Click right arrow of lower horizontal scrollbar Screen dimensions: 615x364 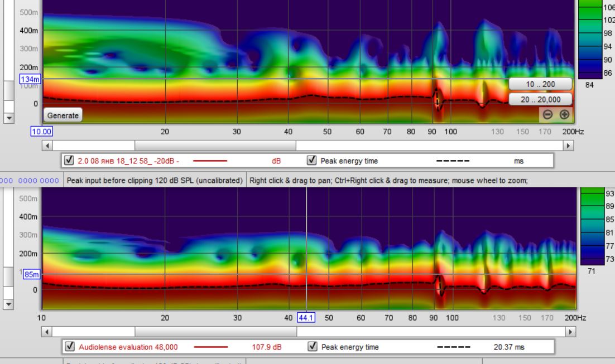570,332
